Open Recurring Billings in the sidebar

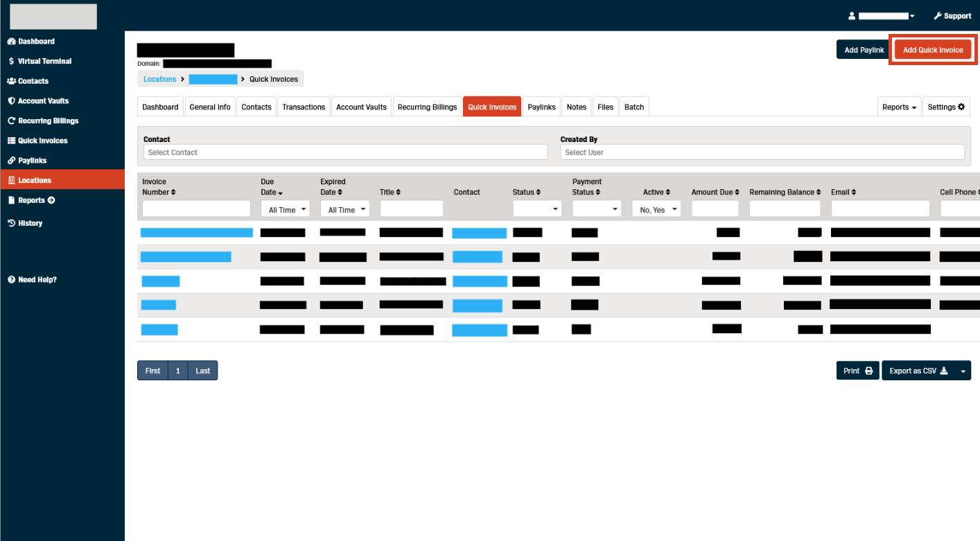[x=43, y=121]
